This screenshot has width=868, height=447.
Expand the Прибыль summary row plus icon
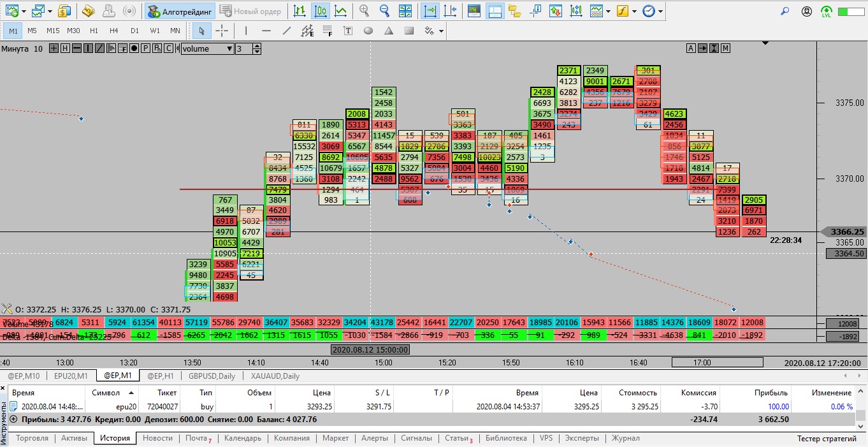coord(14,420)
